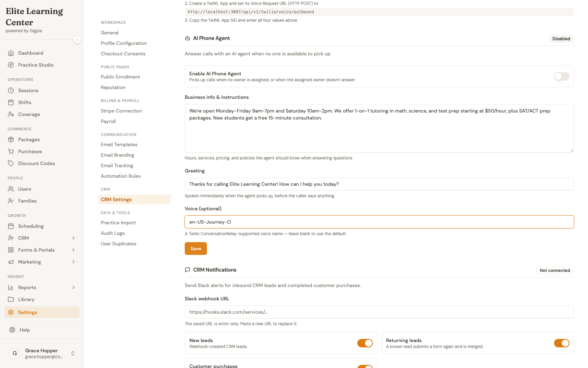Click the Shifts calendar icon
This screenshot has height=368, width=588.
click(11, 102)
